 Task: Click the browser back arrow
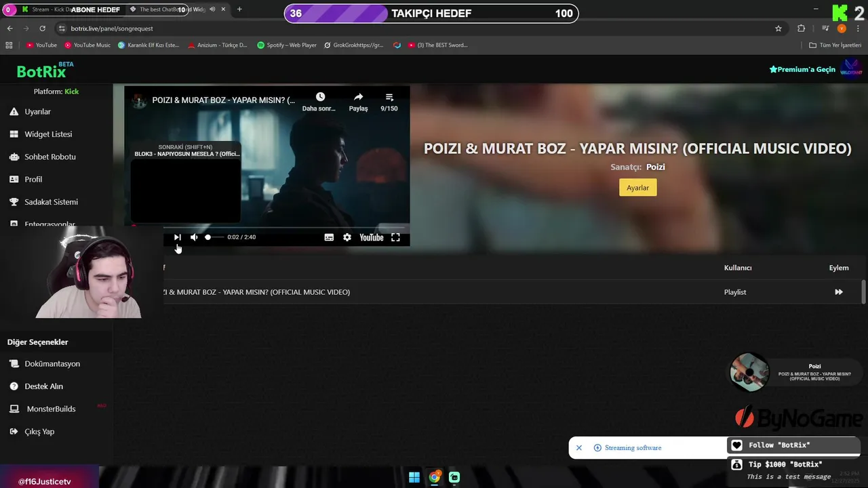tap(9, 28)
